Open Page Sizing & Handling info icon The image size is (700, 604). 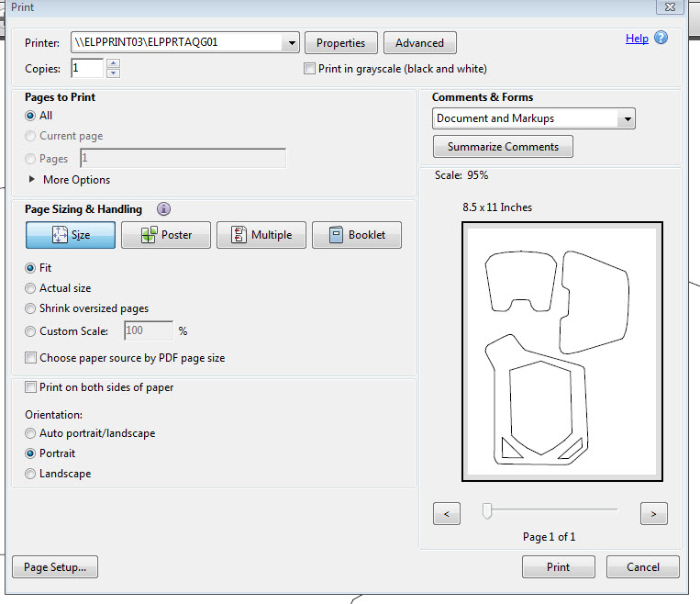[x=163, y=209]
